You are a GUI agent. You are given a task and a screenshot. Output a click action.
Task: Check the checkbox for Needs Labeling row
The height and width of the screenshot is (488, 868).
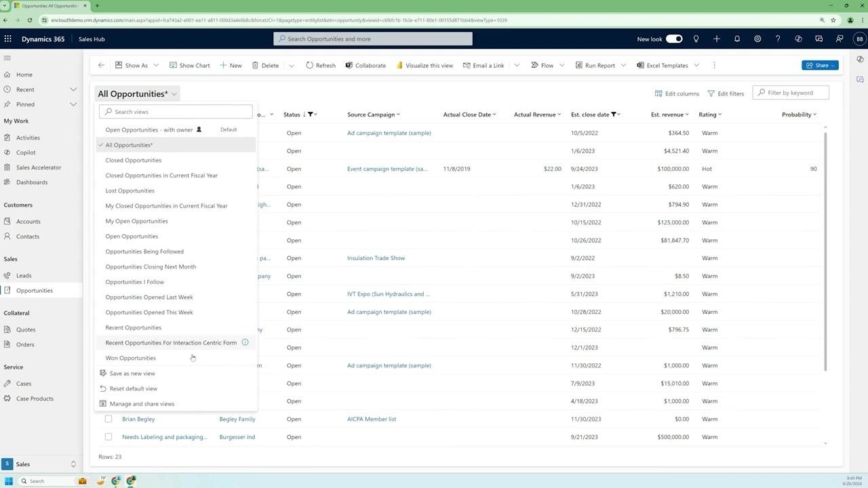[x=108, y=436]
